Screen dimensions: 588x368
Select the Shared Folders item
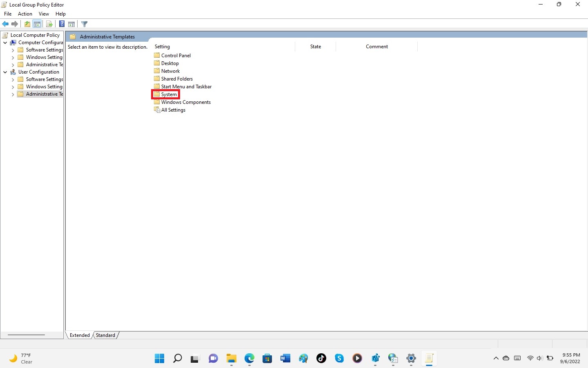[x=177, y=79]
